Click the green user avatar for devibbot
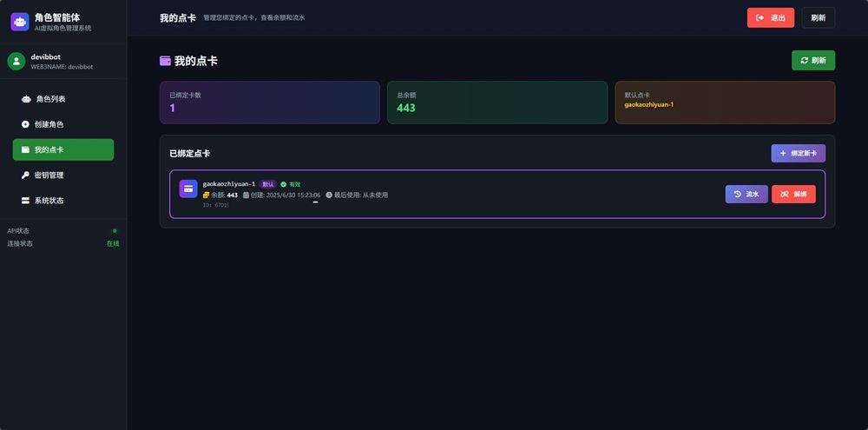This screenshot has height=430, width=868. point(16,62)
